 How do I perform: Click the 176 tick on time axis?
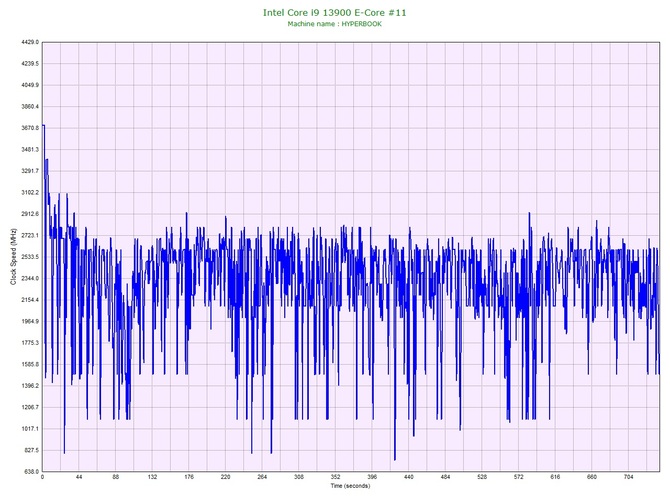[x=189, y=477]
